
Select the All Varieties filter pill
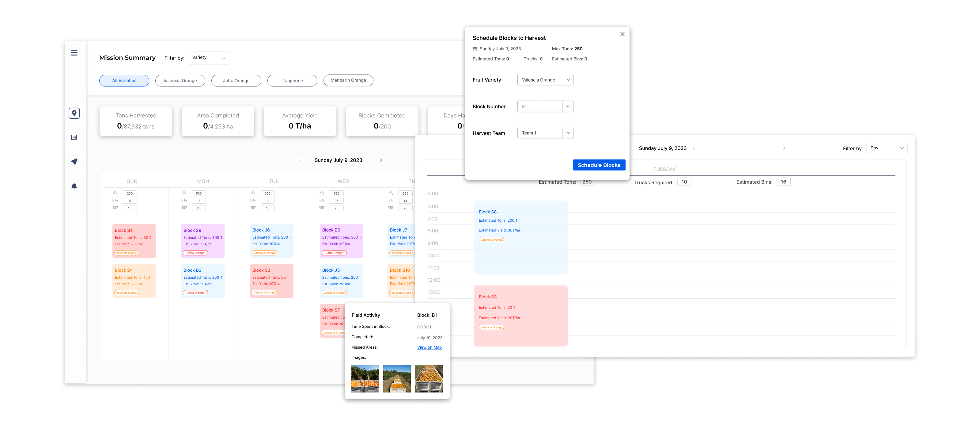[x=124, y=81]
